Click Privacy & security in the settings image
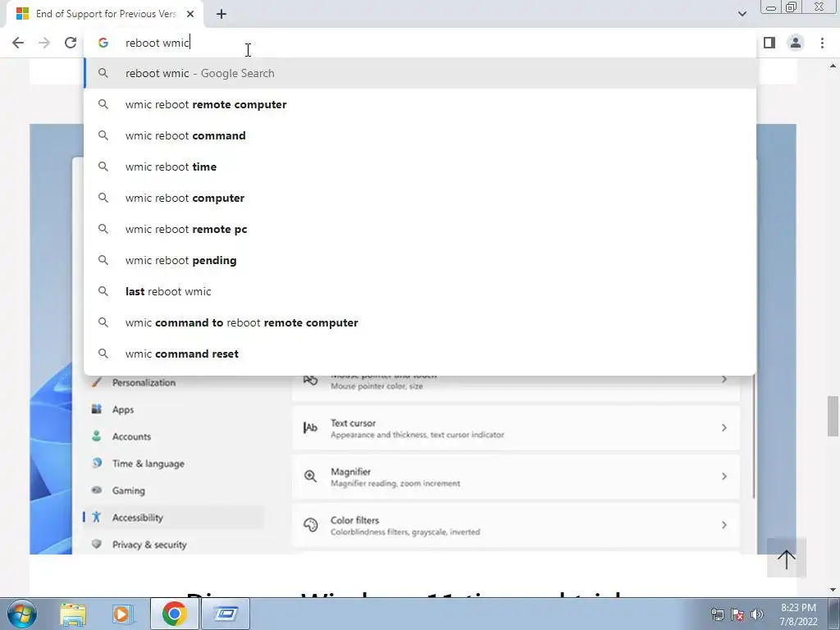 pyautogui.click(x=149, y=545)
